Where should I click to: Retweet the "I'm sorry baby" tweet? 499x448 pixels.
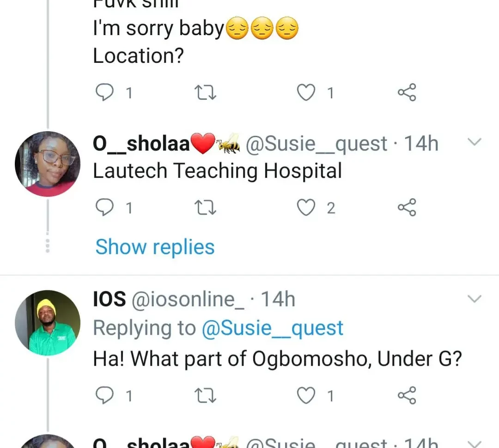click(x=206, y=93)
